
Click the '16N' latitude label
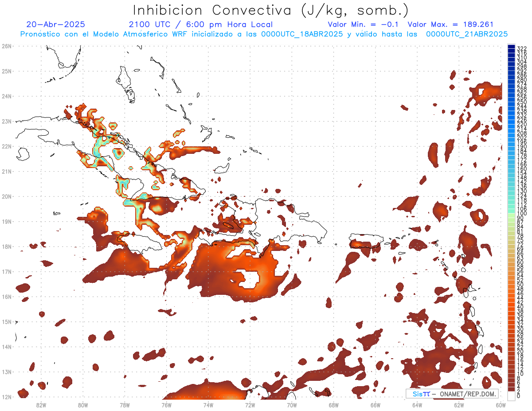coord(6,297)
